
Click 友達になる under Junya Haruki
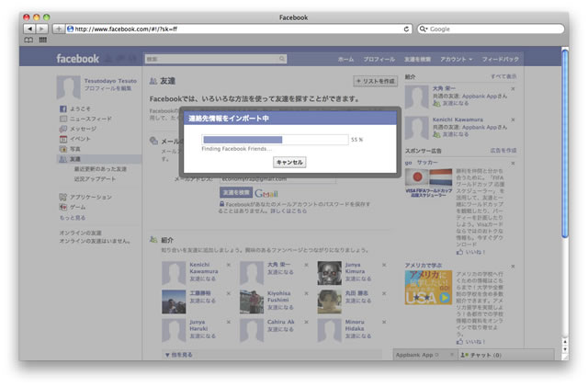pyautogui.click(x=202, y=336)
